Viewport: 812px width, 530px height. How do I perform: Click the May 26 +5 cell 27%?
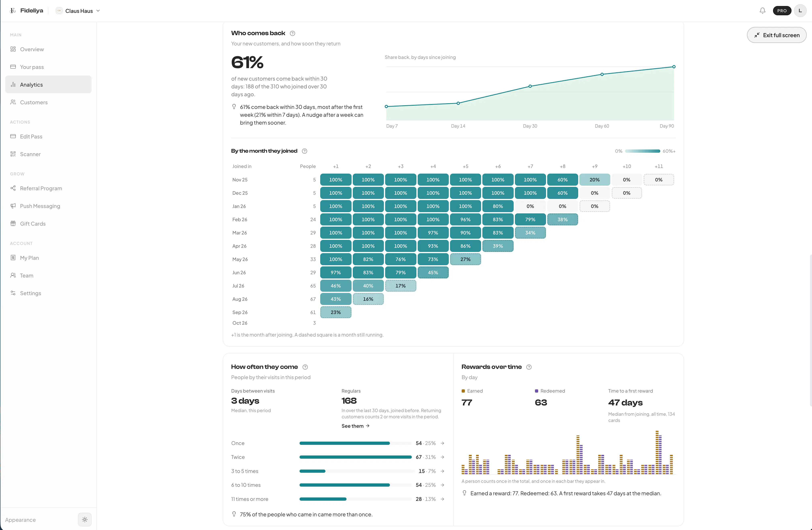(465, 259)
